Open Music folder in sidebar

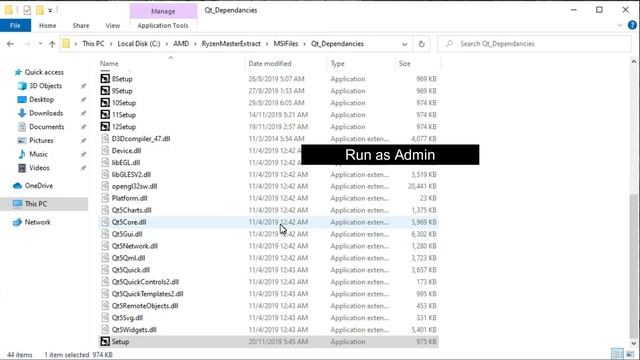click(38, 154)
